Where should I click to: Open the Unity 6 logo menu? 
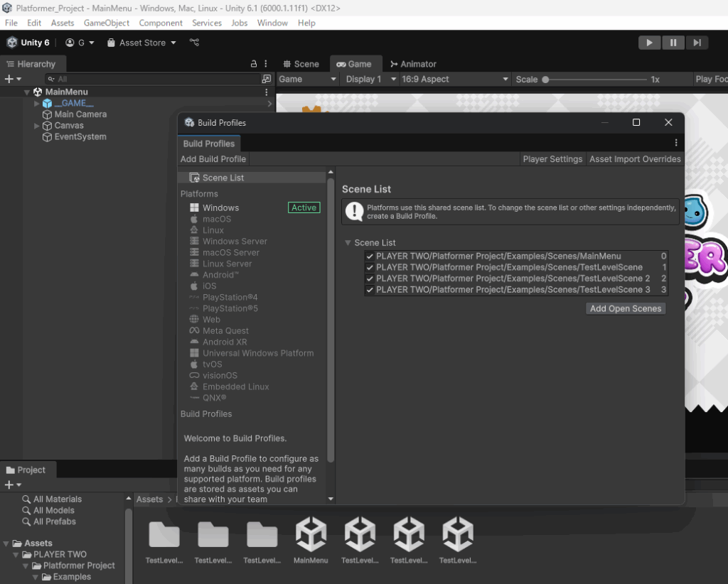28,43
